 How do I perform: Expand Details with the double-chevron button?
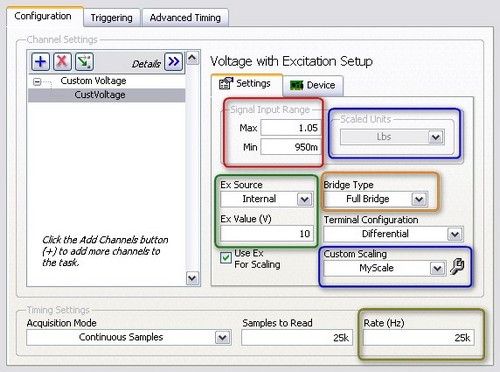click(x=174, y=62)
